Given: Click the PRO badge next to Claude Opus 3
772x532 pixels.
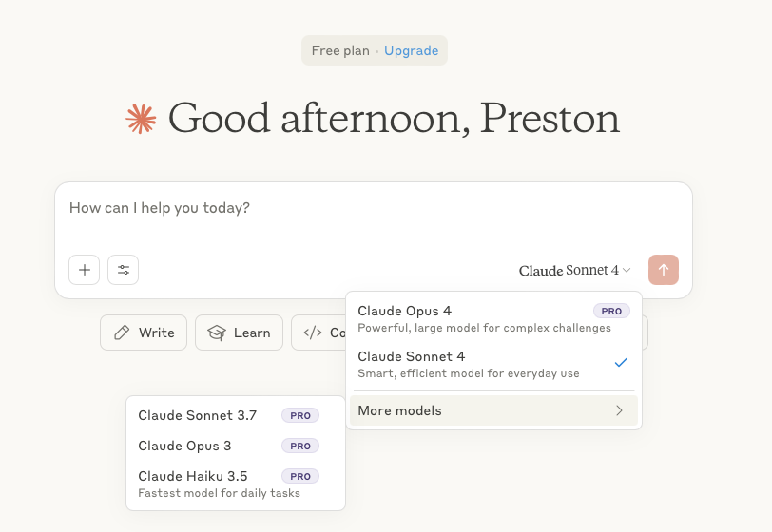Looking at the screenshot, I should 300,446.
